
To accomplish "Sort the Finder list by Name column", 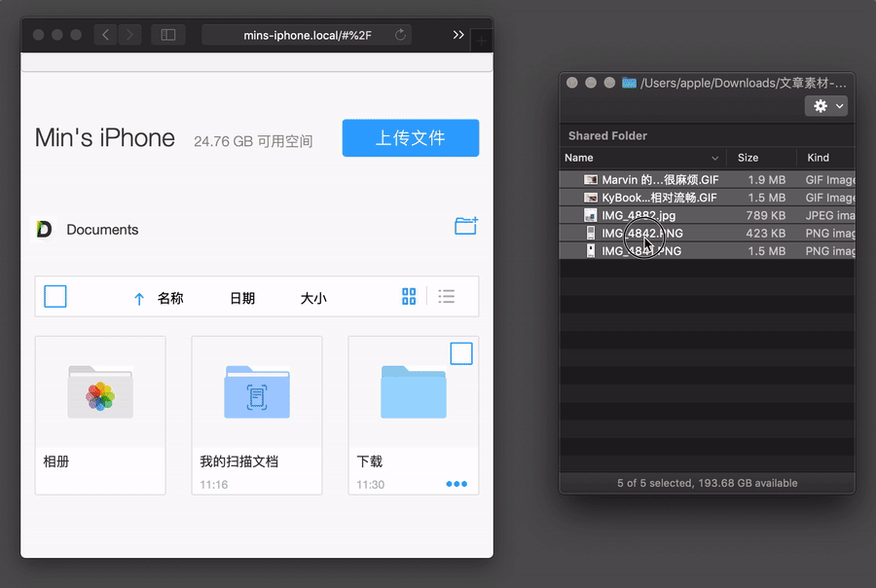I will pos(642,158).
